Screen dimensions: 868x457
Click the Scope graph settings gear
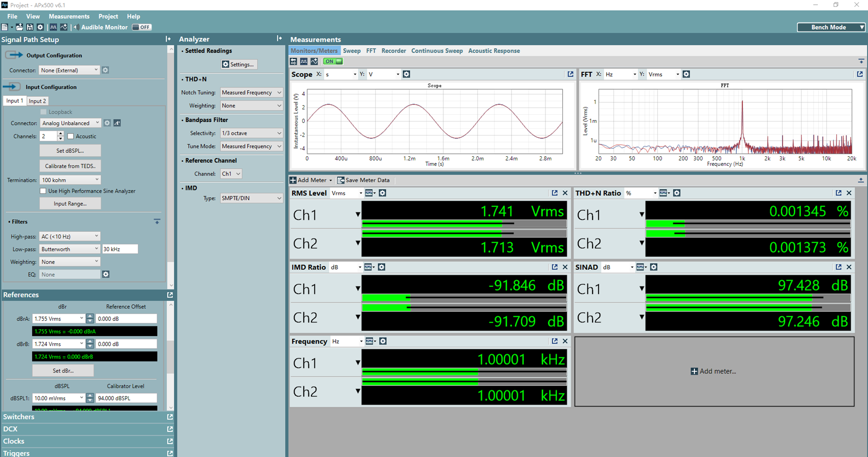407,74
